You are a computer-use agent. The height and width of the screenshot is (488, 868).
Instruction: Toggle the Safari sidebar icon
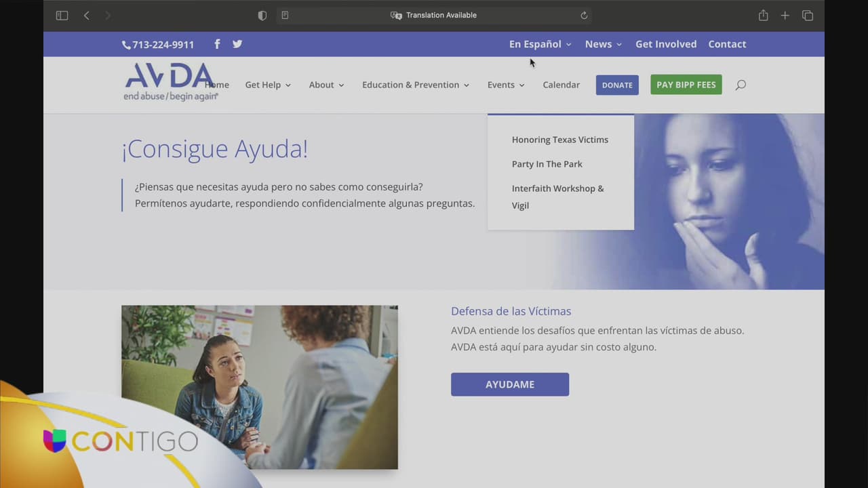pos(62,16)
